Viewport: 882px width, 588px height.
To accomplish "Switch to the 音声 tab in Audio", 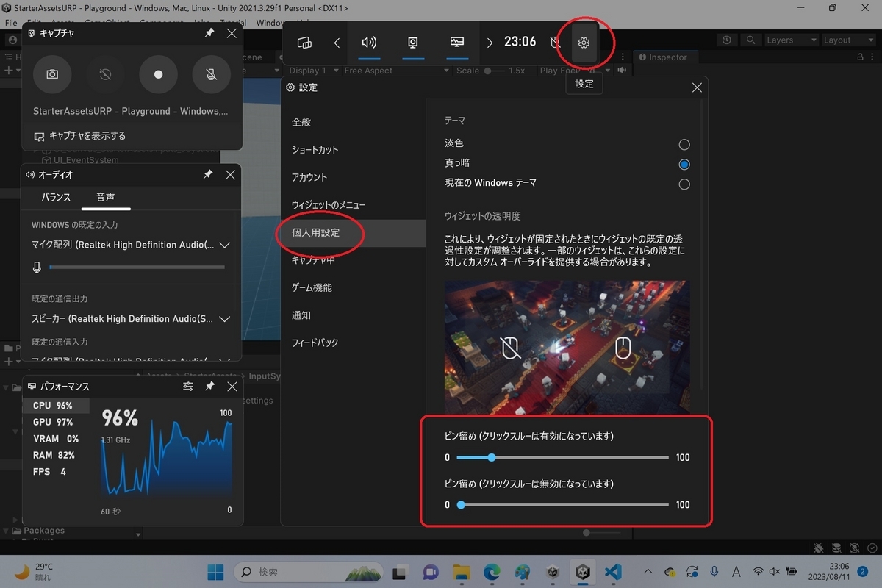I will pyautogui.click(x=105, y=197).
